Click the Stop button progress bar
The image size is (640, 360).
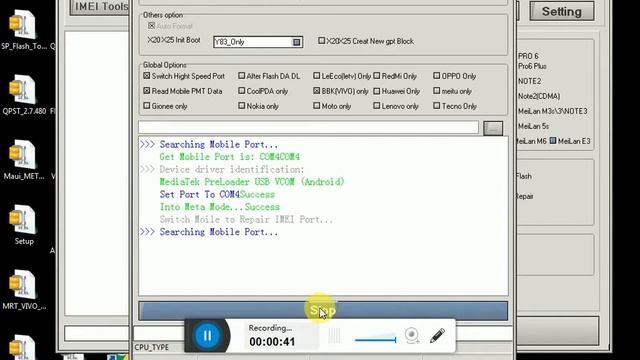click(323, 311)
